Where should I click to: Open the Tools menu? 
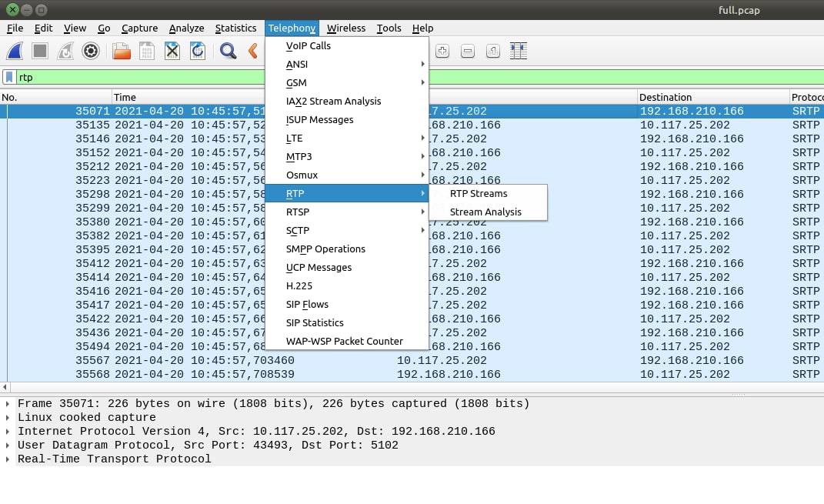click(389, 28)
